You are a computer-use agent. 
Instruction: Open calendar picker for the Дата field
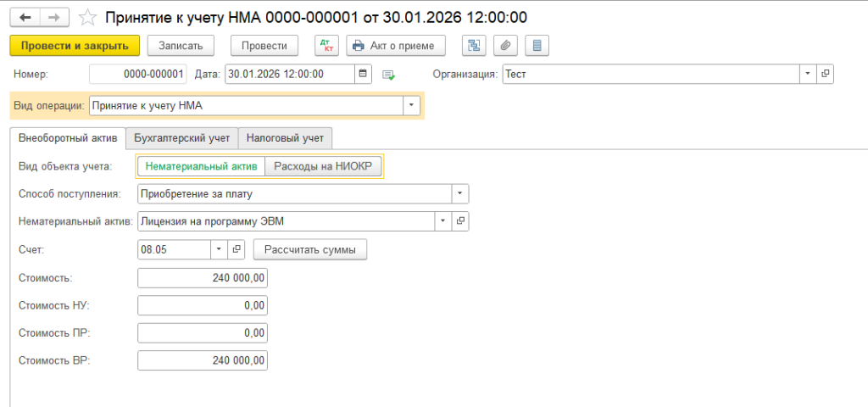click(x=363, y=75)
